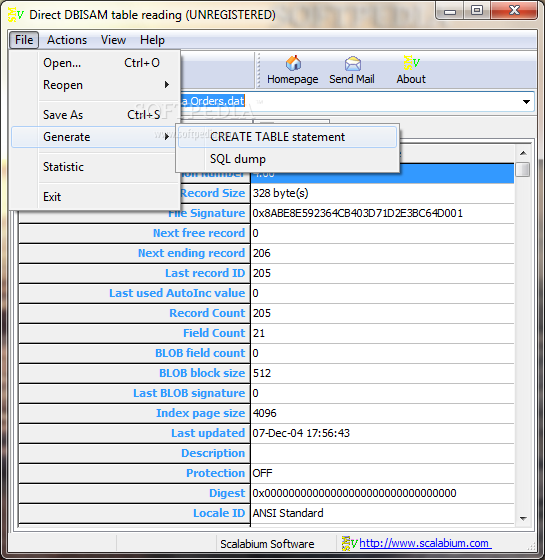Click the Next ending record value 206
This screenshot has width=545, height=560.
pos(382,253)
